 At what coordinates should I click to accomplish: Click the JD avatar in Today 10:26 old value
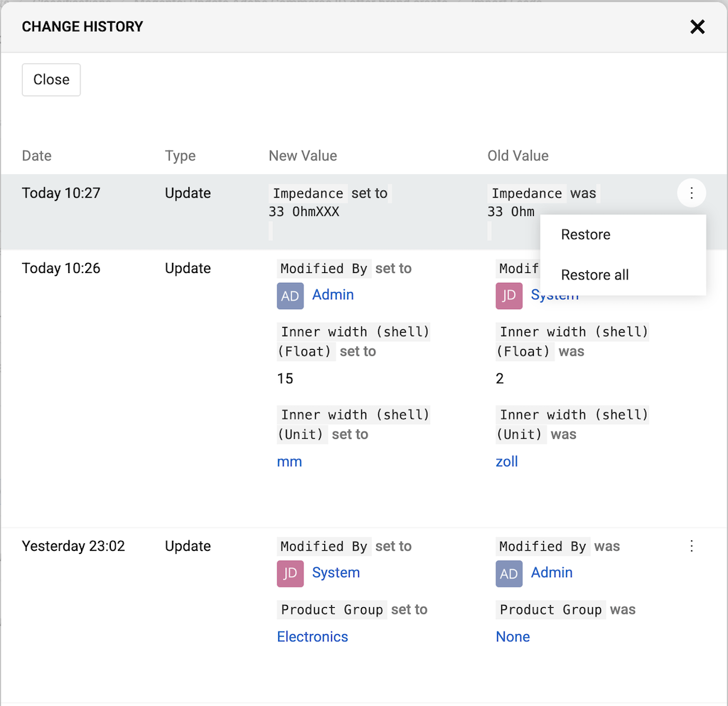coord(509,296)
